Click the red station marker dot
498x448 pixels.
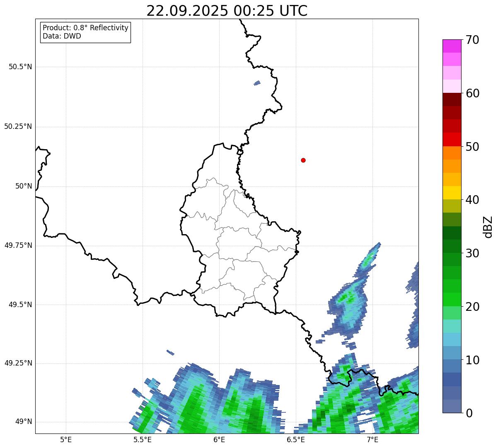303,160
